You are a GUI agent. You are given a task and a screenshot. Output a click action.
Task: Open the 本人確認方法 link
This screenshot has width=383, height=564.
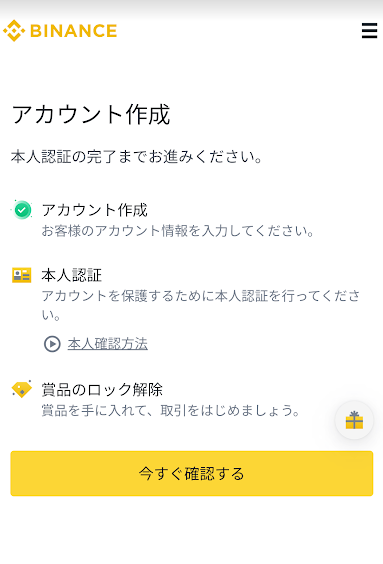[x=108, y=344]
